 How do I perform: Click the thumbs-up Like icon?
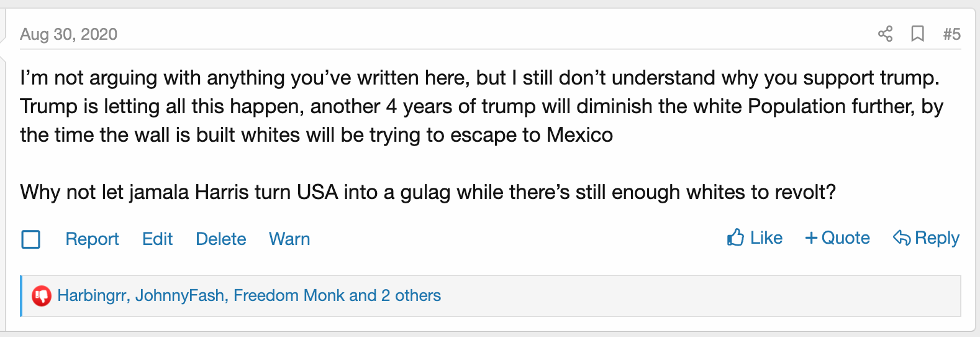pyautogui.click(x=736, y=238)
